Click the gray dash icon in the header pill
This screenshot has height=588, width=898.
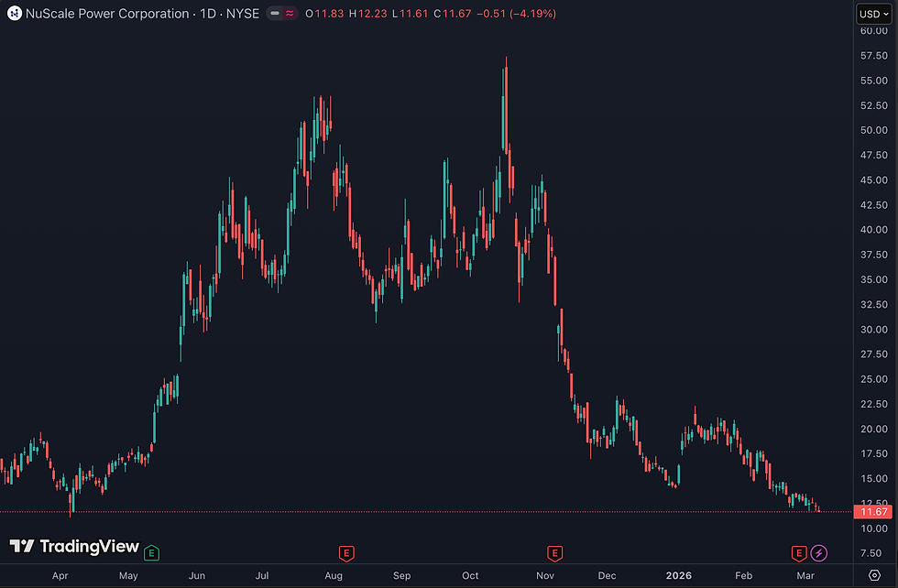[275, 13]
